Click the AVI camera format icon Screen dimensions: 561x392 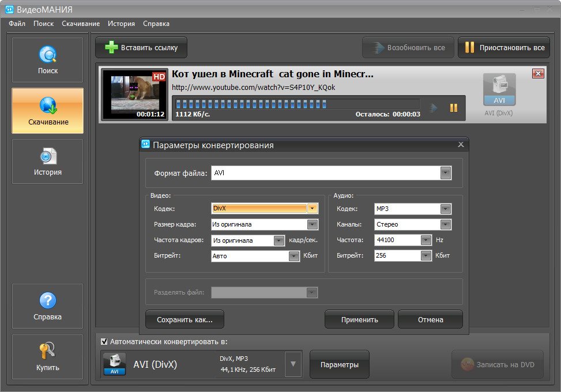tap(499, 89)
